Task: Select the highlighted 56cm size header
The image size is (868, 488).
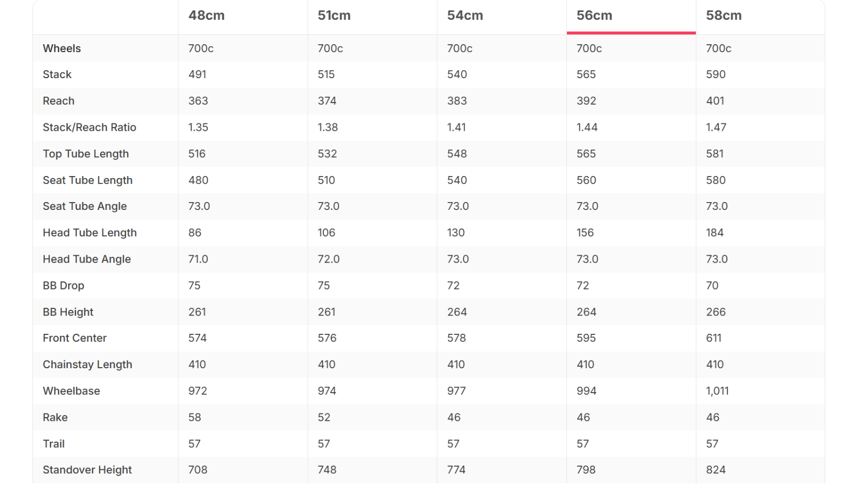Action: (594, 16)
